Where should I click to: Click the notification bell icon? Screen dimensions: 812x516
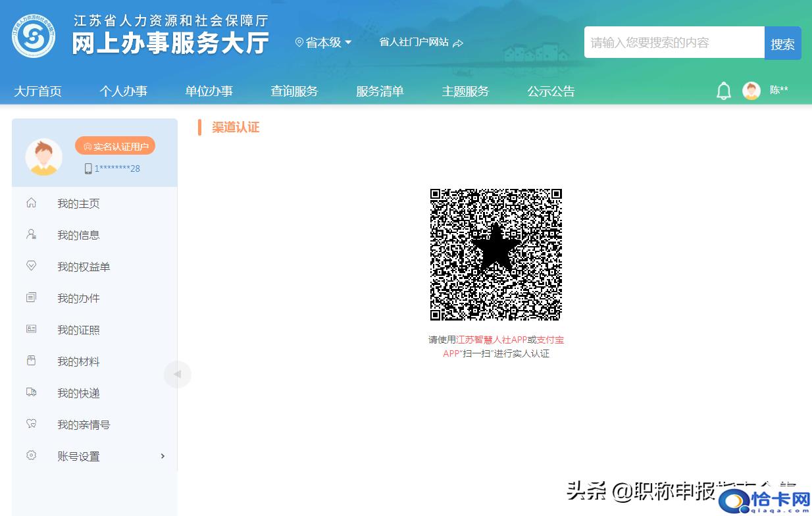pos(723,91)
